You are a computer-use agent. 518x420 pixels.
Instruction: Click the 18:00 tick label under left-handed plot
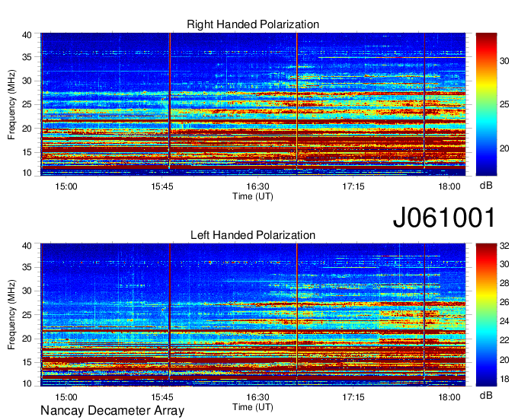click(x=449, y=397)
